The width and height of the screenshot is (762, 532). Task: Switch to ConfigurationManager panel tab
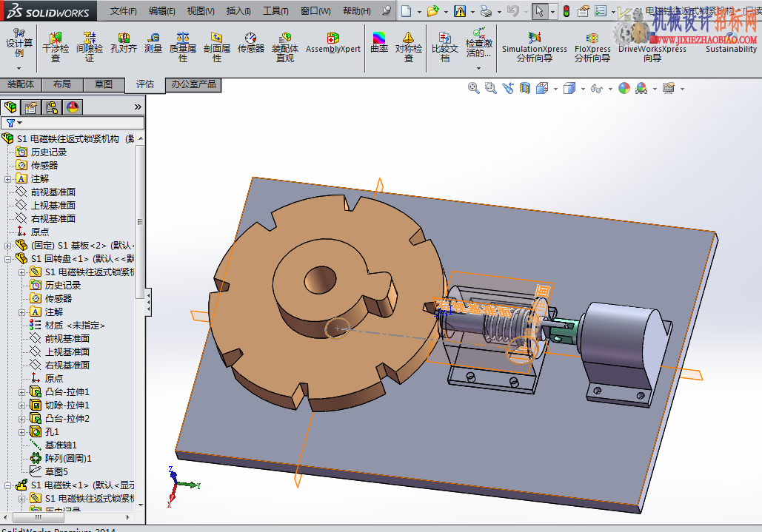click(52, 107)
